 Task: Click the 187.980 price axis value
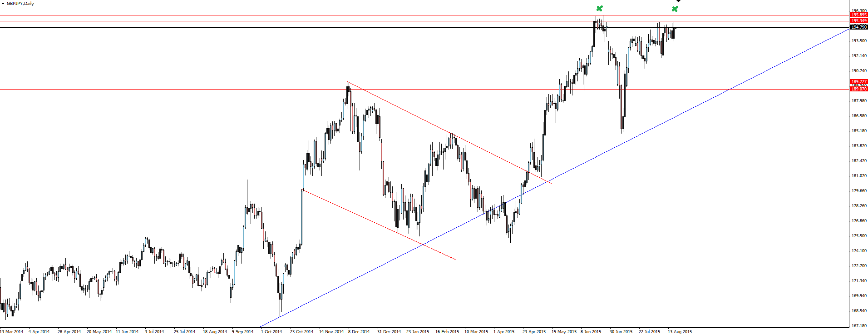(x=858, y=101)
